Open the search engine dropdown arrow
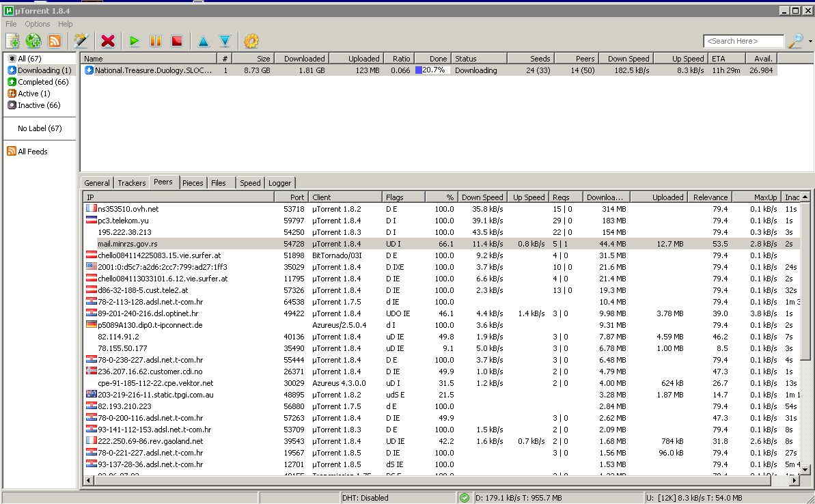Viewport: 815px width, 504px height. [810, 41]
